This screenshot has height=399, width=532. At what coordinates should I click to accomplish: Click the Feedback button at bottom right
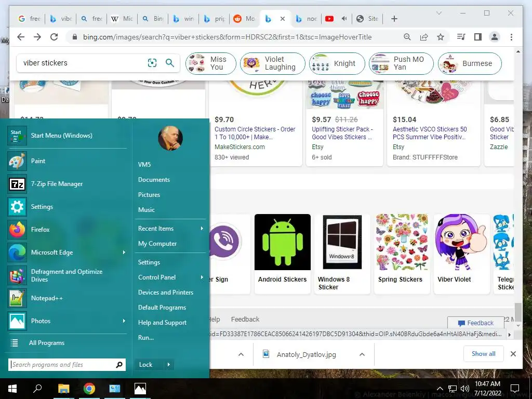tap(476, 323)
